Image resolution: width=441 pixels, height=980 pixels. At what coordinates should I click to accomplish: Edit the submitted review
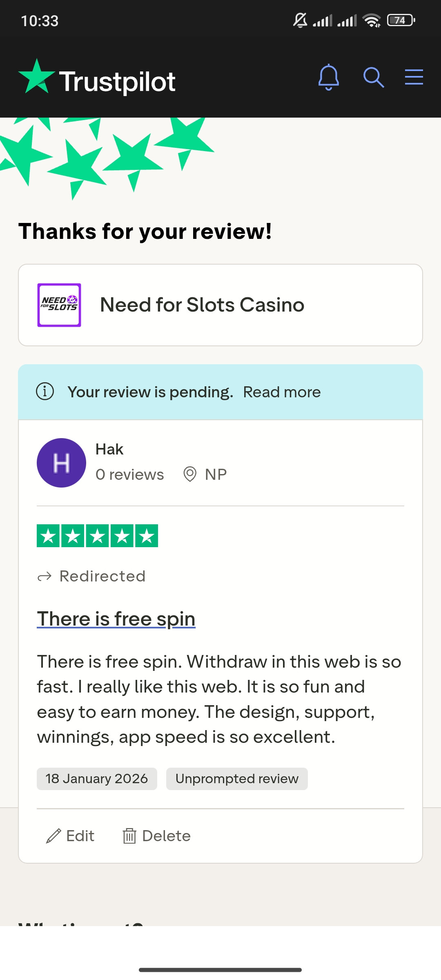coord(70,836)
